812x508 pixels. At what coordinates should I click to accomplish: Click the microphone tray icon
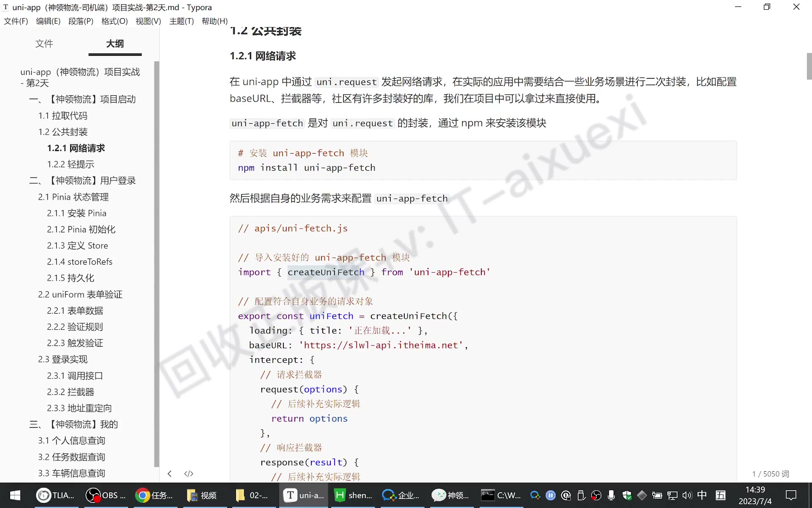coord(611,495)
